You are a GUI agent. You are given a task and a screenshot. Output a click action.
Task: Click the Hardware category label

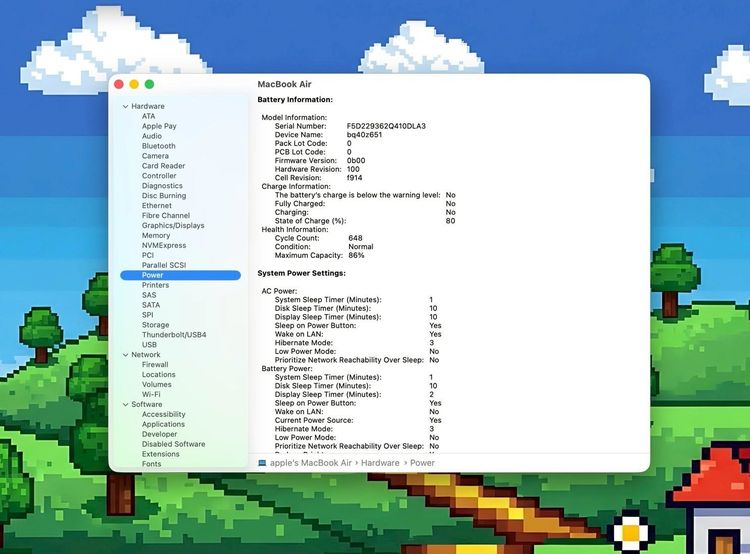pyautogui.click(x=148, y=106)
